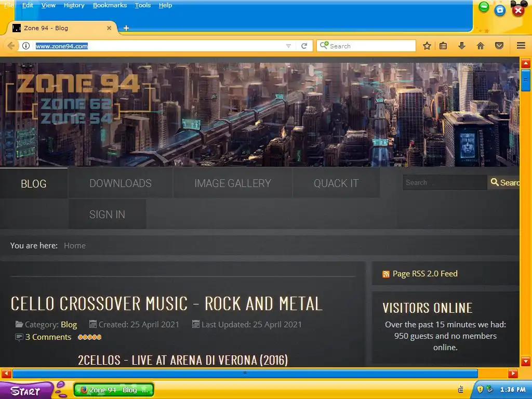Click the Zone 94 - Blog taskbar button
The image size is (532, 399).
pos(114,390)
